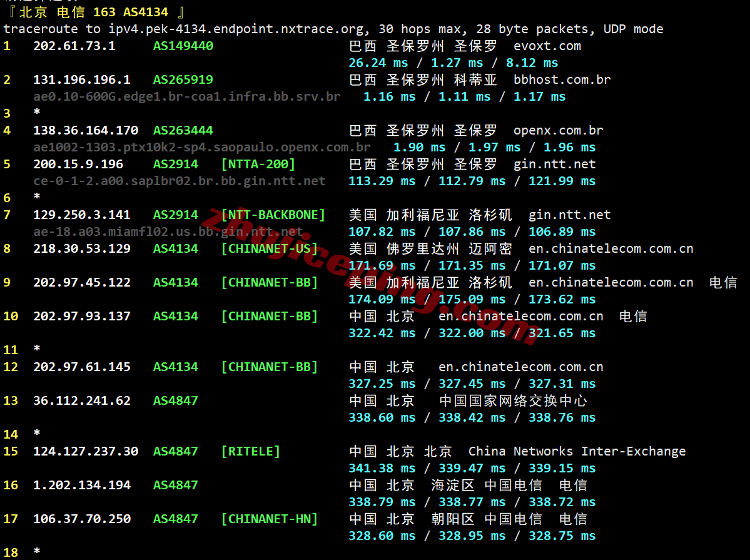The image size is (750, 560).
Task: Click the 171.69 ms latency value
Action: (382, 266)
